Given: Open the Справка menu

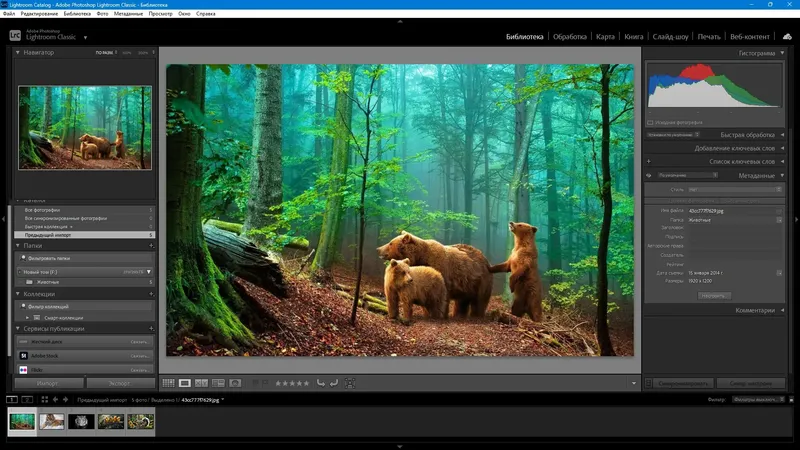Looking at the screenshot, I should [x=206, y=14].
